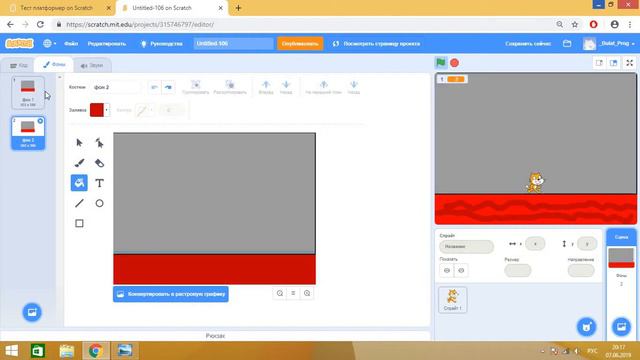Send selection to the back
This screenshot has height=360, width=640.
pos(353,87)
